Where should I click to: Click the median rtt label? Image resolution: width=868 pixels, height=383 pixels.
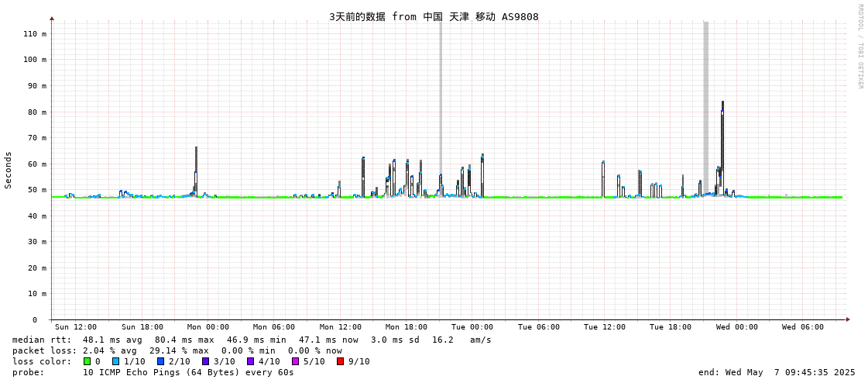pos(42,340)
